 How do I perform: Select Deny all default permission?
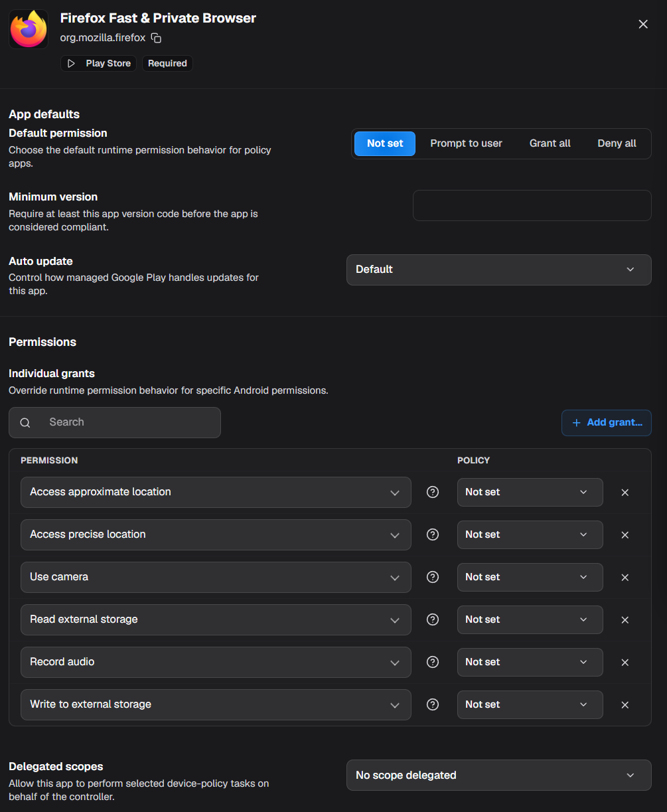[x=617, y=143]
